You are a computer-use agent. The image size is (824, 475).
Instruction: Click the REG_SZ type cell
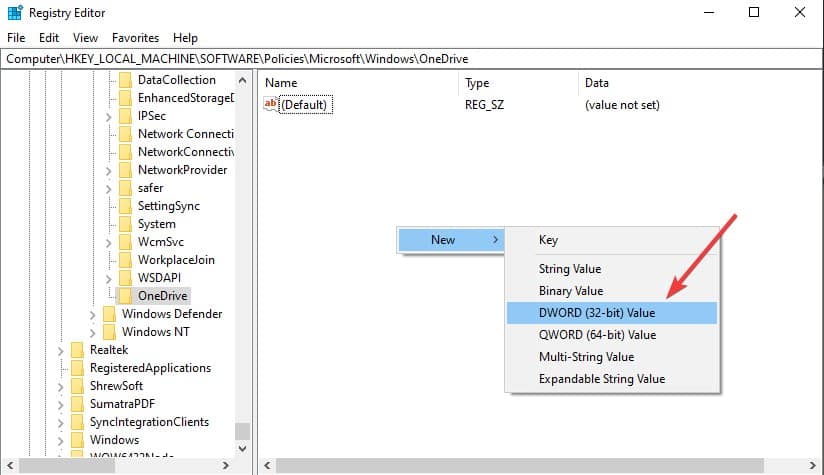(484, 105)
